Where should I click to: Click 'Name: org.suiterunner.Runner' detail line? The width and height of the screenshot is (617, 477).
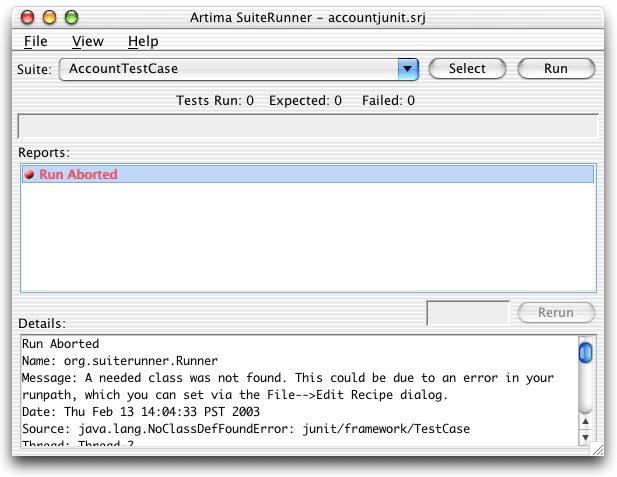[x=120, y=361]
